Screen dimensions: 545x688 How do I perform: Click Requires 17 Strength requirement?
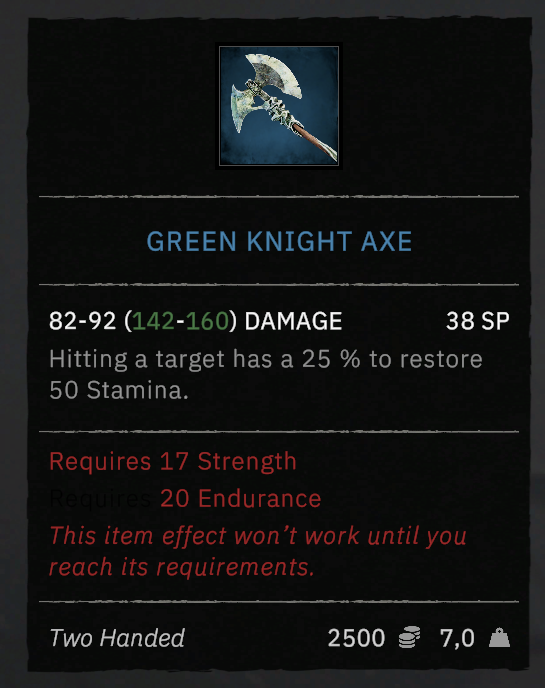pos(173,462)
